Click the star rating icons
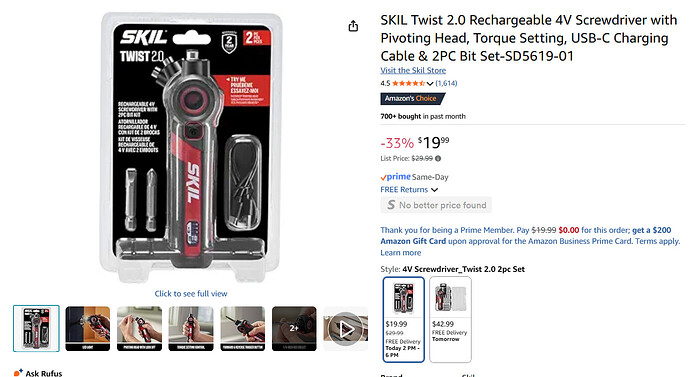 click(408, 83)
